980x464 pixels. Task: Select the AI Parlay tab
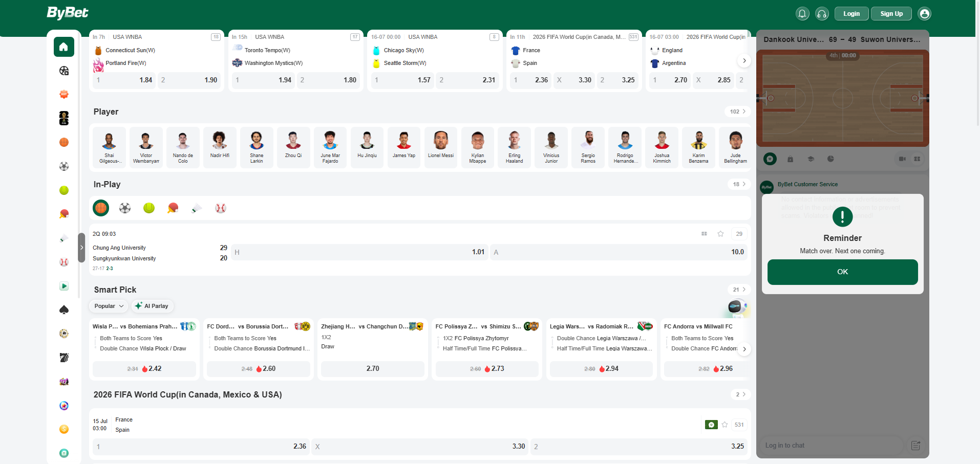(153, 306)
